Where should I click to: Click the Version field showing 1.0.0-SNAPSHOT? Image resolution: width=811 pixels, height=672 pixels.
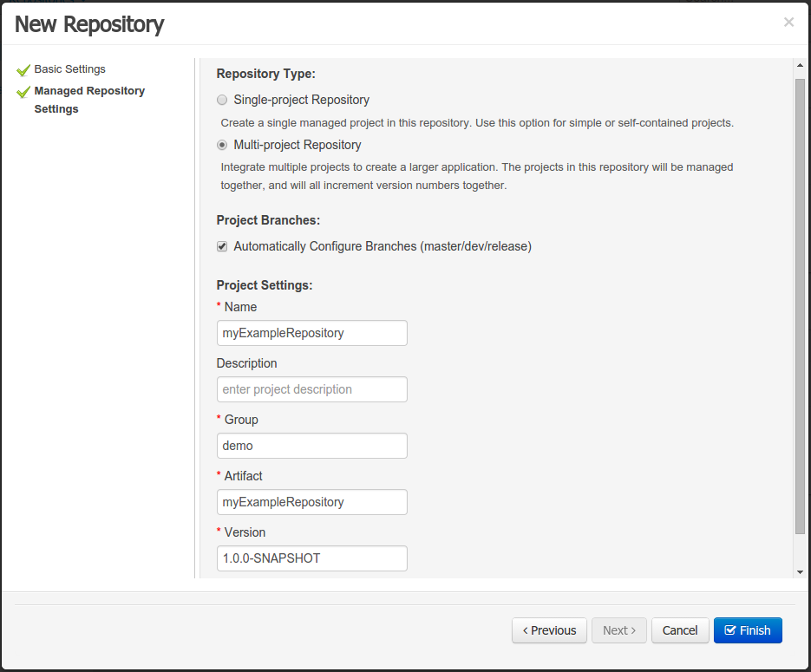coord(311,558)
